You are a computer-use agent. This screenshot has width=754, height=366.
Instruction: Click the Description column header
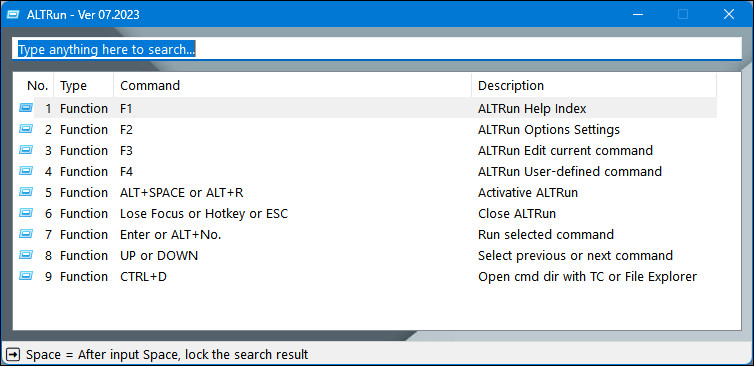pyautogui.click(x=594, y=86)
